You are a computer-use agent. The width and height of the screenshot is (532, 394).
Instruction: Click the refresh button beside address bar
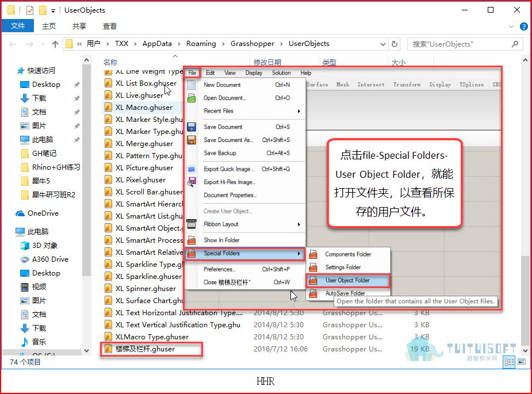point(394,44)
